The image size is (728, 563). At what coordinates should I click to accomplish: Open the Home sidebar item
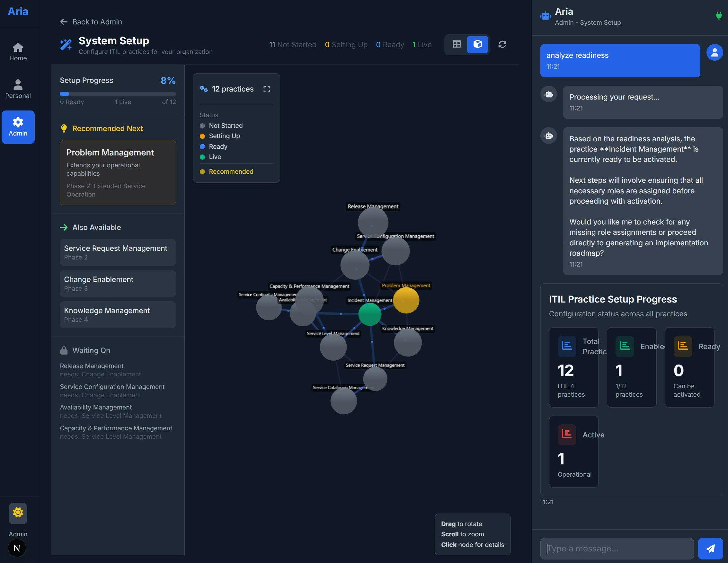[18, 52]
